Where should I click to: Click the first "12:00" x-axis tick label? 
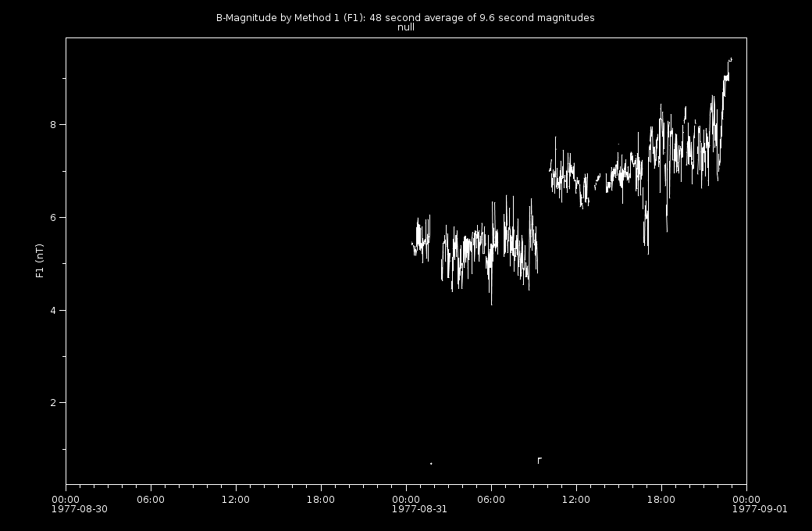[x=236, y=500]
